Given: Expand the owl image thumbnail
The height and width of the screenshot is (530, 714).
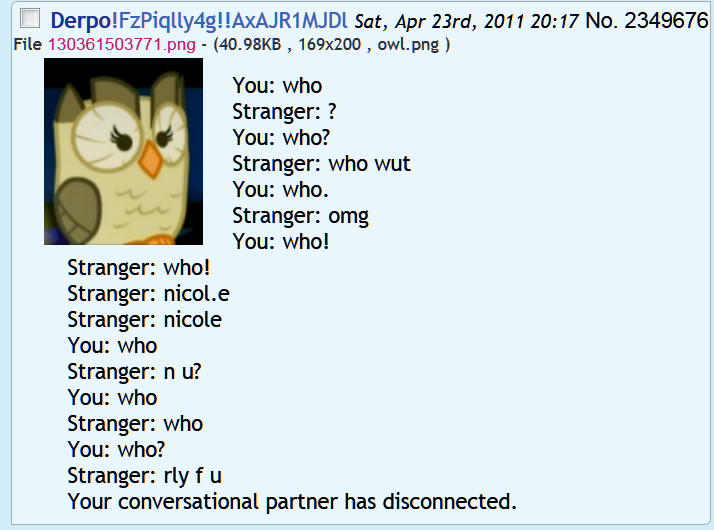Looking at the screenshot, I should click(x=123, y=151).
